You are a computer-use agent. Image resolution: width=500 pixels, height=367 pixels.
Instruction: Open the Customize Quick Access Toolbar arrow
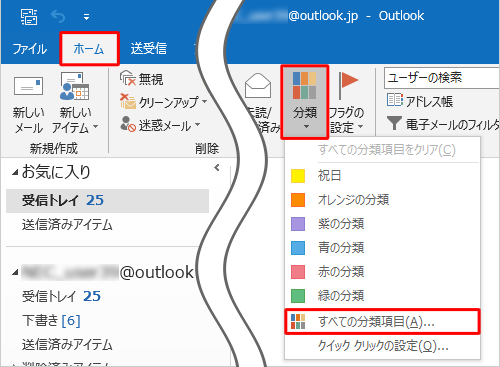86,17
